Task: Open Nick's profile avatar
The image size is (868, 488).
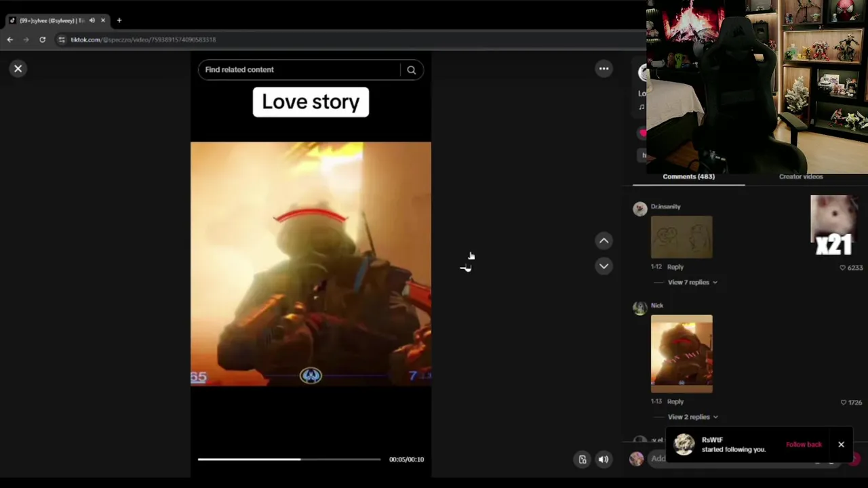Action: pyautogui.click(x=639, y=308)
